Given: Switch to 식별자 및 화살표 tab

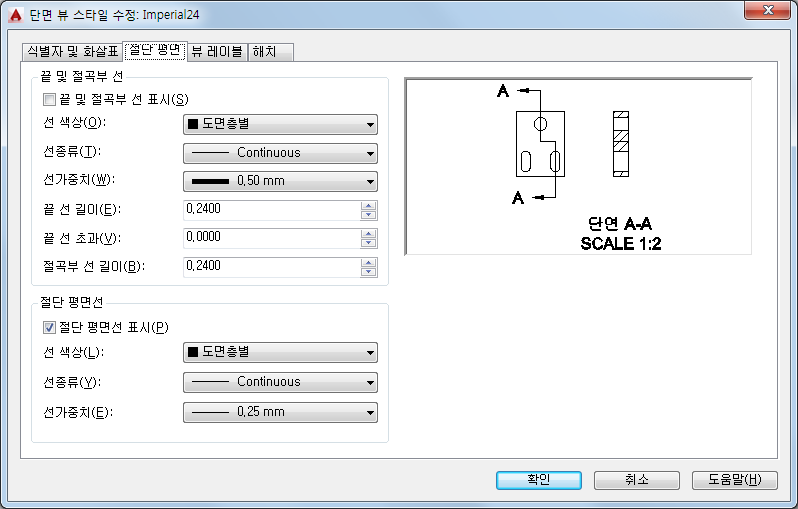Looking at the screenshot, I should pos(72,52).
